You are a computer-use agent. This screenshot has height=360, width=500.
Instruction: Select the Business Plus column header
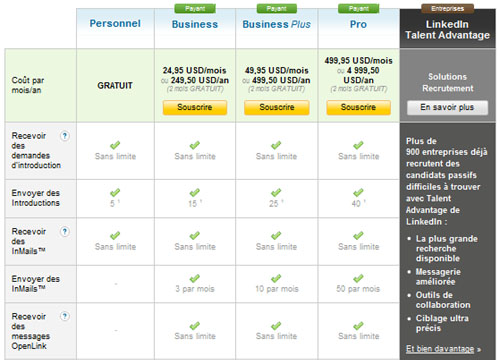coord(276,24)
